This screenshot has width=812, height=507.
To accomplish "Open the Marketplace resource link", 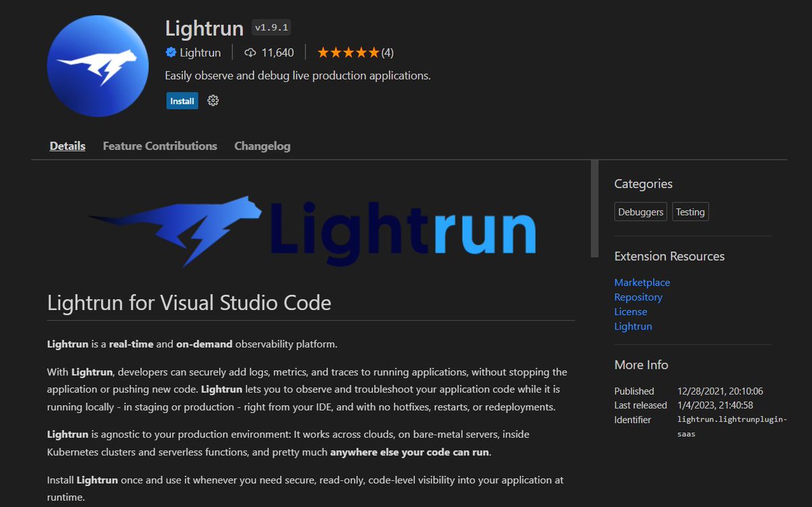I will pyautogui.click(x=642, y=282).
